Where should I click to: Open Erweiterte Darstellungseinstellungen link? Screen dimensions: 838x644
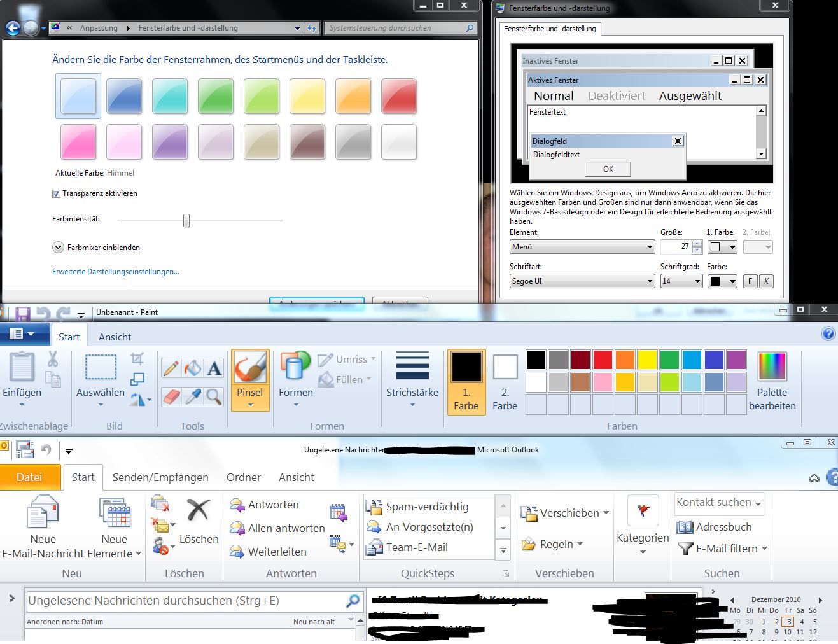116,272
